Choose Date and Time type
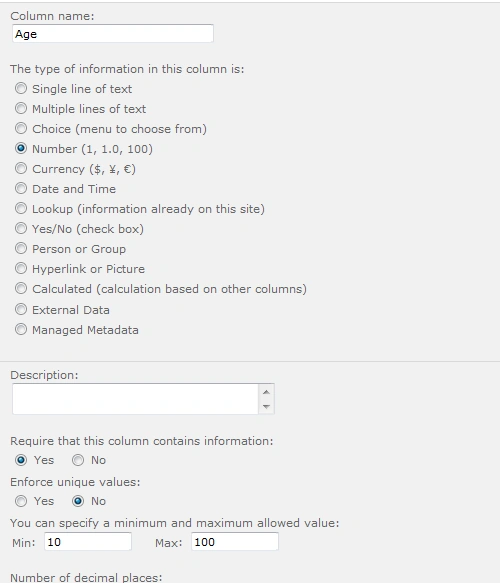 click(21, 189)
